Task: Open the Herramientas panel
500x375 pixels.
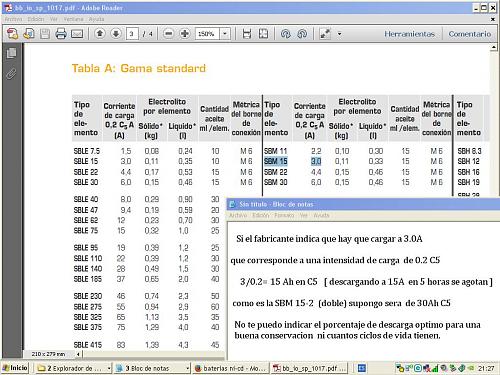Action: point(409,34)
